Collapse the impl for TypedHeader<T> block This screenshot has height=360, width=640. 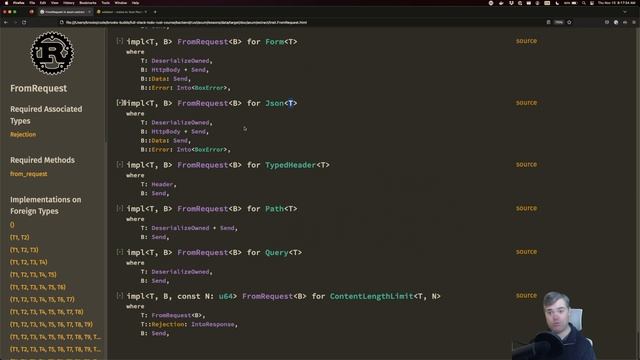pyautogui.click(x=120, y=164)
